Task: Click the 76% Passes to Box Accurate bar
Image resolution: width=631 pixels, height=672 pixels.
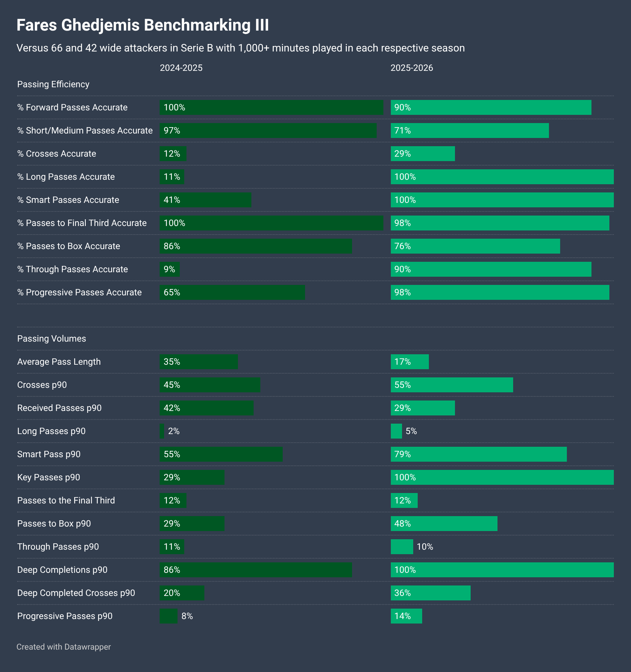Action: pyautogui.click(x=475, y=246)
